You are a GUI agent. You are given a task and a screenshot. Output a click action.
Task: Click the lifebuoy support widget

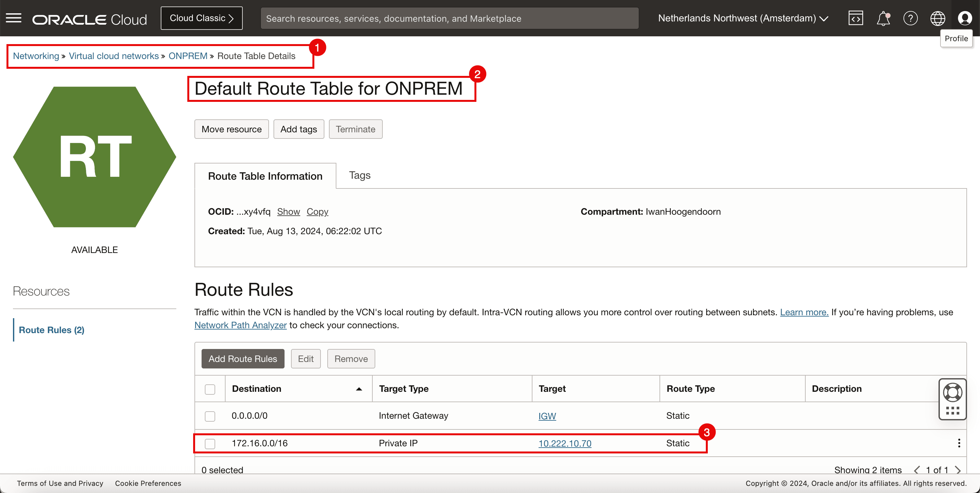[x=952, y=392]
